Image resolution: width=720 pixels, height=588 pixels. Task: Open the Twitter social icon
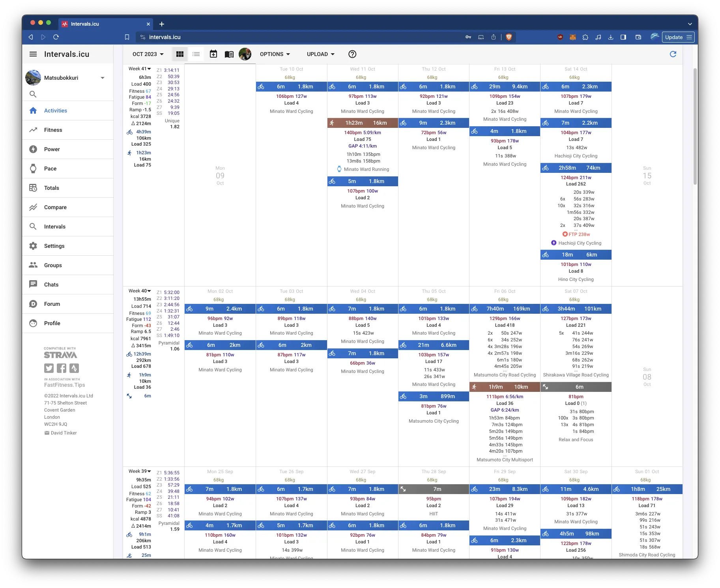pos(49,368)
